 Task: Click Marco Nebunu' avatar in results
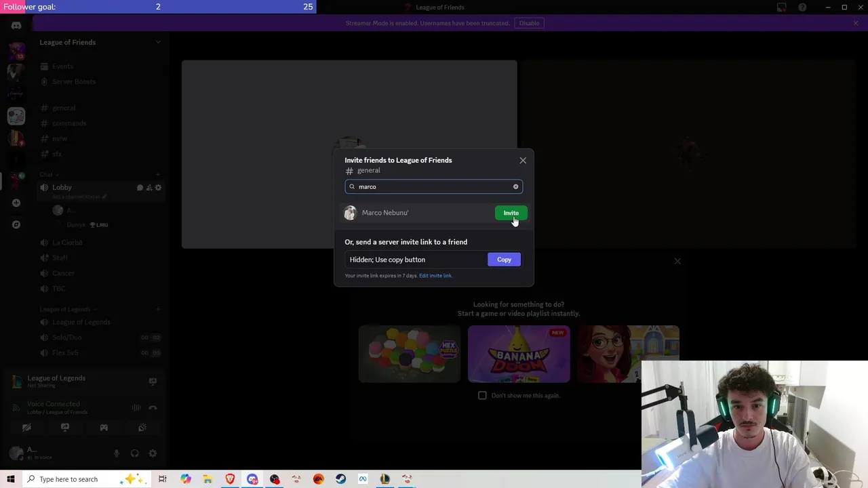(x=350, y=213)
